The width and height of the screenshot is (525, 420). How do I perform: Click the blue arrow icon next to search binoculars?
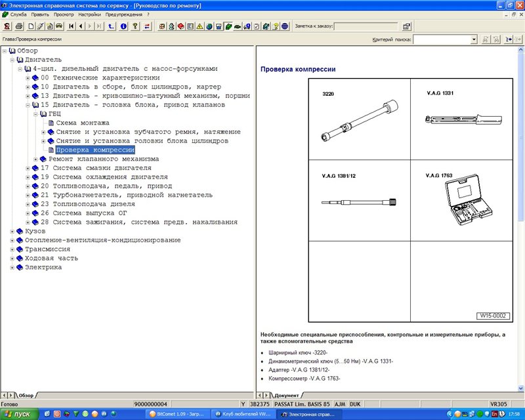pos(509,39)
